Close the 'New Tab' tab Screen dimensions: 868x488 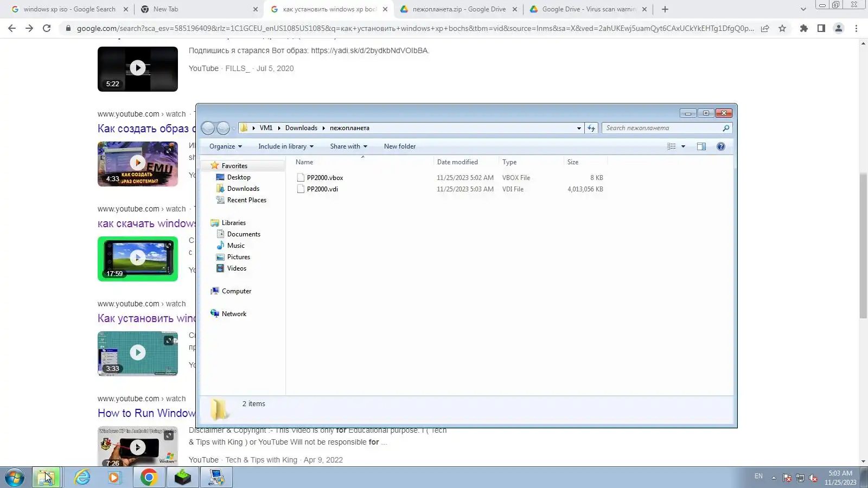click(256, 9)
